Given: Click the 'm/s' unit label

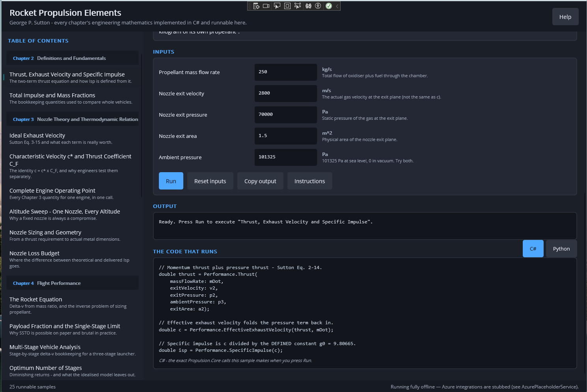Looking at the screenshot, I should tap(326, 91).
